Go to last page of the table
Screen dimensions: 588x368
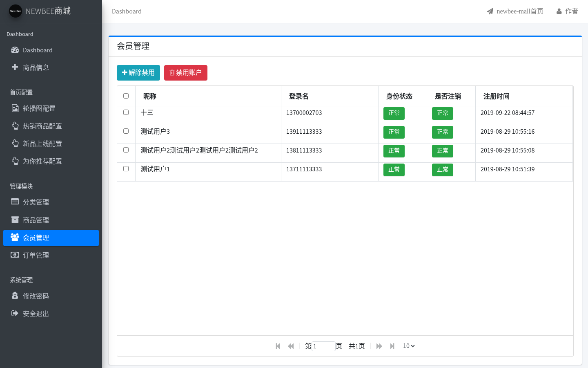392,346
